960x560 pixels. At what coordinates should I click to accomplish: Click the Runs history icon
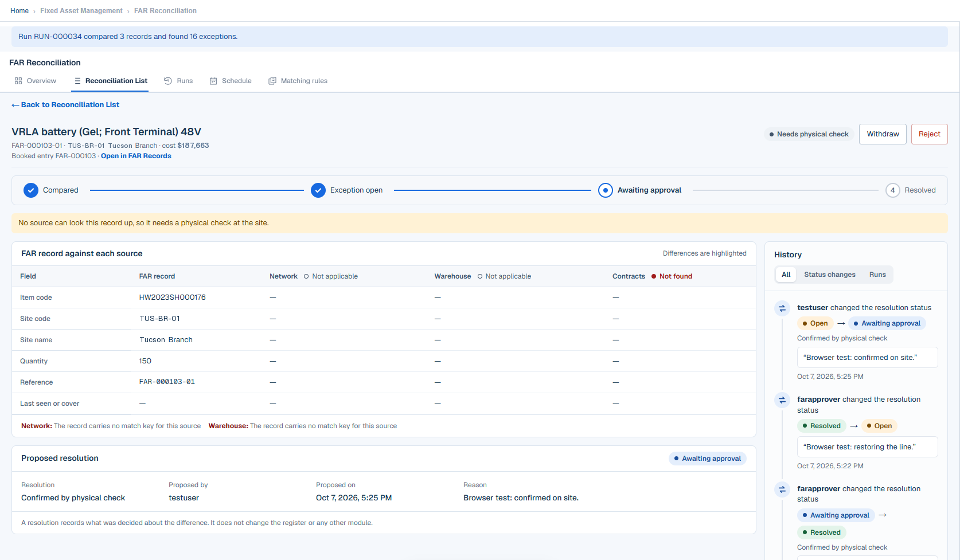click(168, 81)
